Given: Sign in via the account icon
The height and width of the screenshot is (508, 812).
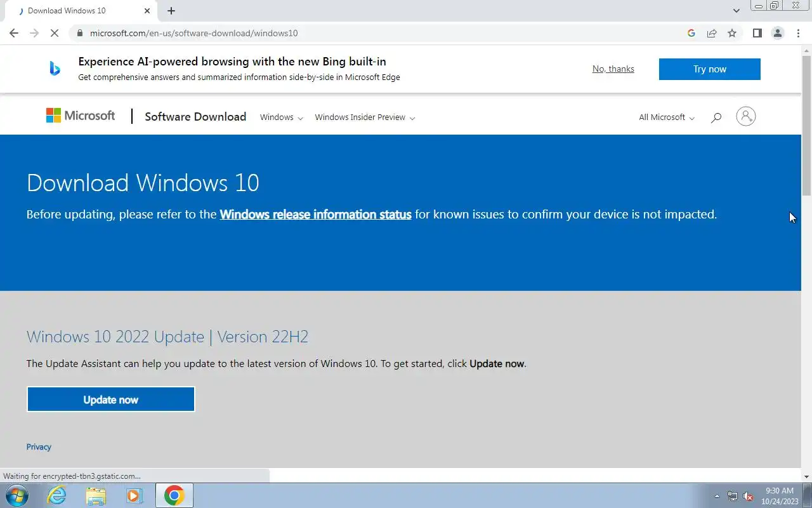Looking at the screenshot, I should 746,116.
